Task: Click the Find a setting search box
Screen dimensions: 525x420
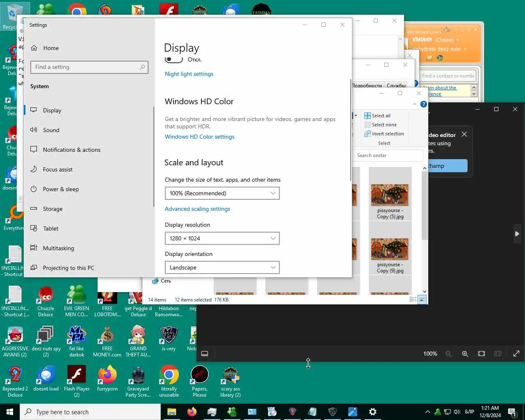Action: coord(89,67)
